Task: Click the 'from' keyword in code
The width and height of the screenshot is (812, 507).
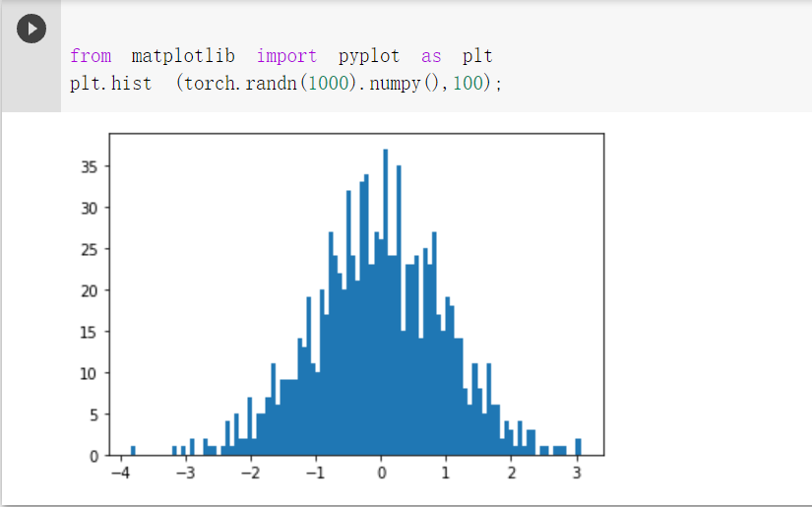Action: [x=91, y=56]
